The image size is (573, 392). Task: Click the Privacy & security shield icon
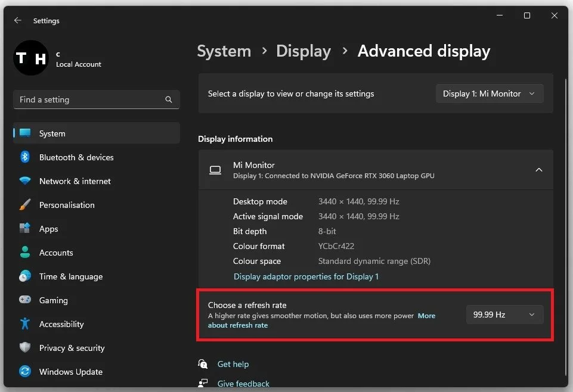[x=25, y=347]
